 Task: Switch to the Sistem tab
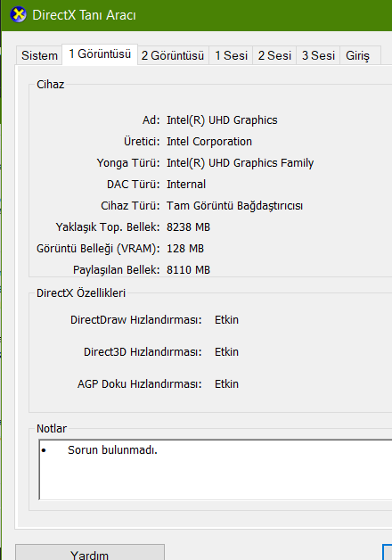[x=39, y=55]
